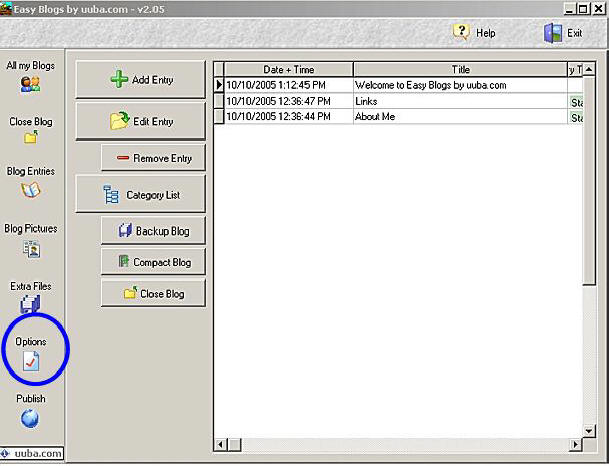The image size is (609, 466).
Task: Select the Date + Time column header
Action: click(x=289, y=70)
